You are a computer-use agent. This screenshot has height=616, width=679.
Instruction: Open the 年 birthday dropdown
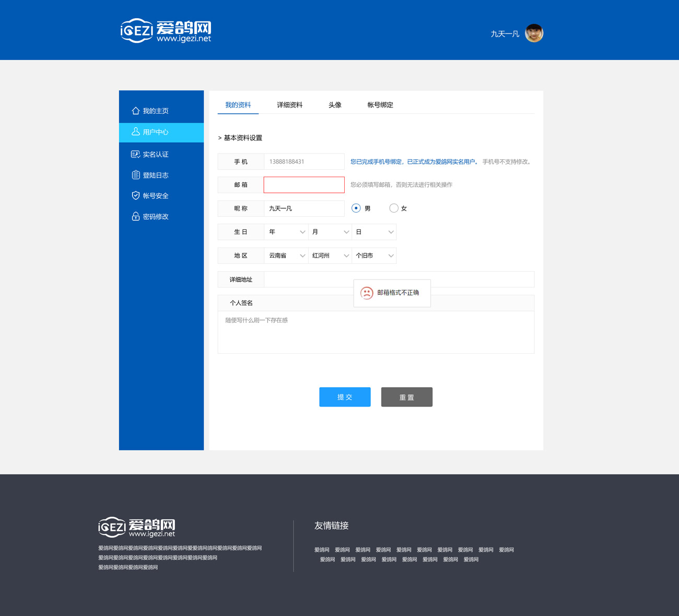click(x=286, y=232)
